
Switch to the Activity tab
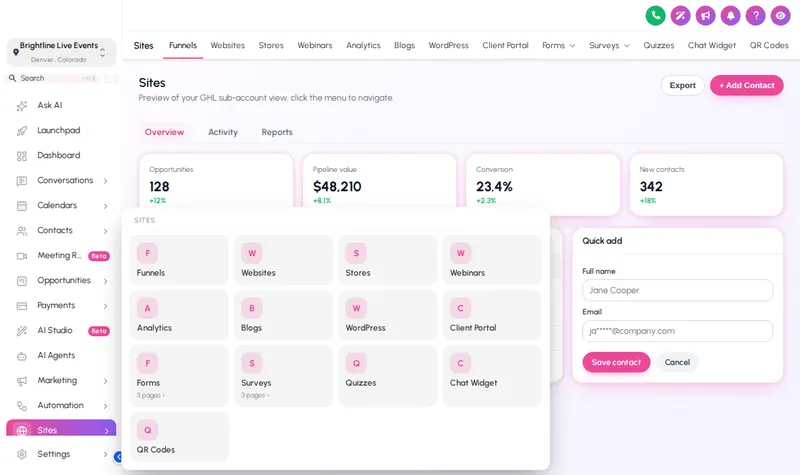pyautogui.click(x=223, y=132)
